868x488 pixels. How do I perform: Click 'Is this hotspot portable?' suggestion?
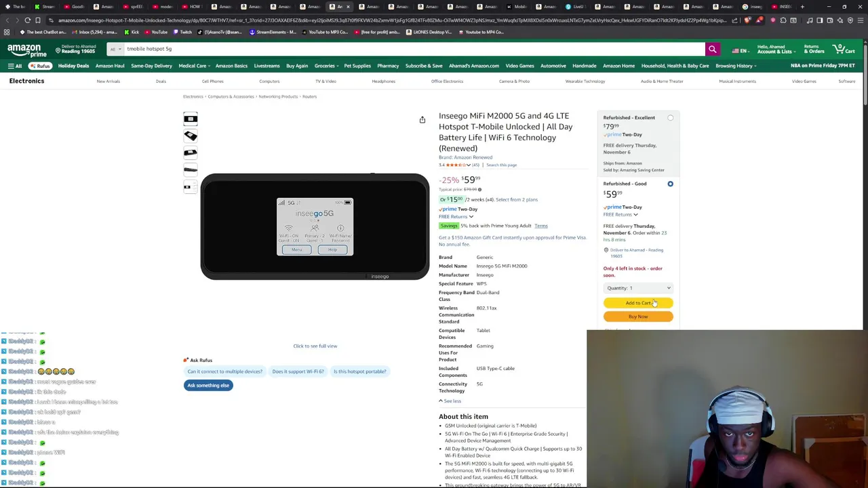coord(359,371)
